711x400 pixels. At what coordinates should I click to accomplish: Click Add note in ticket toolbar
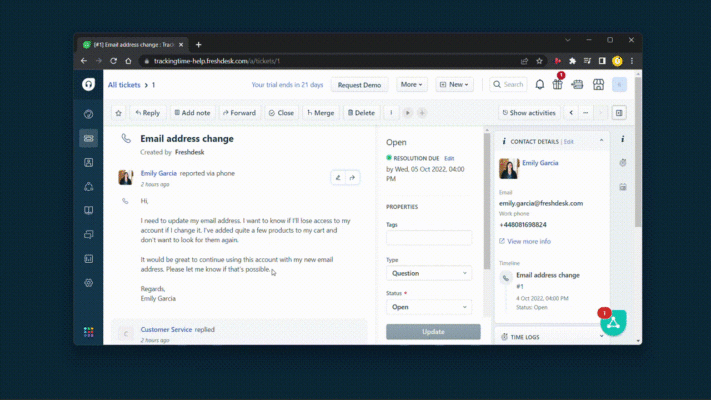click(x=192, y=113)
